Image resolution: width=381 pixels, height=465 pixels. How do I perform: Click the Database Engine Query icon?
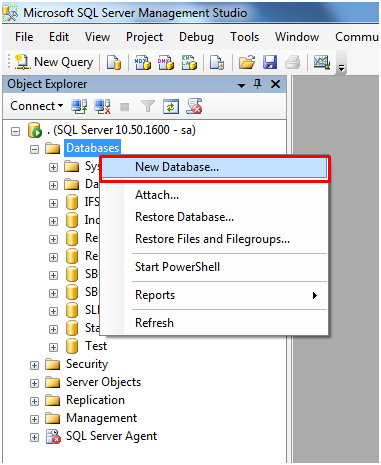pos(114,62)
